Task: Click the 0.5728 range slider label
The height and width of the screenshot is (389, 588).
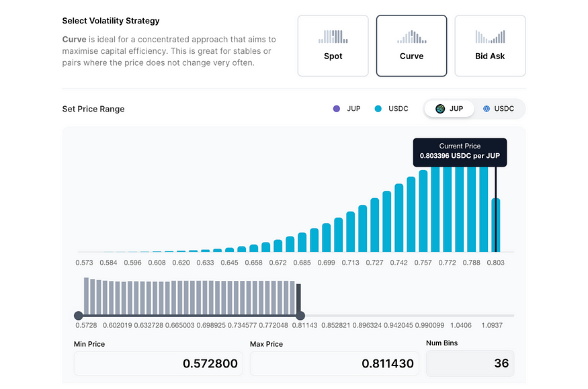Action: (86, 325)
